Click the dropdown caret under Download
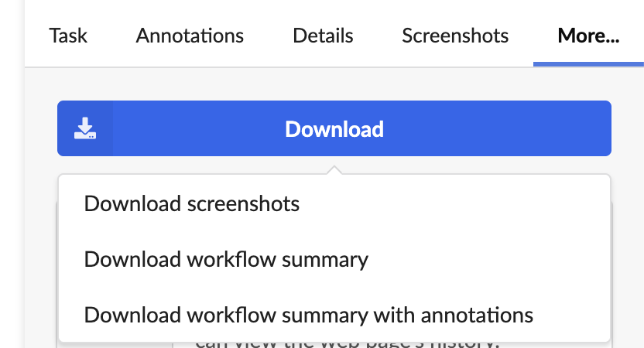The width and height of the screenshot is (644, 348). pos(334,170)
